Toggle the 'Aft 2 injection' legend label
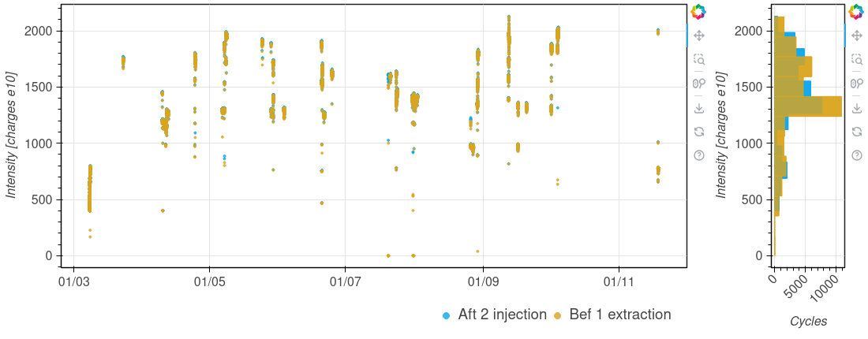This screenshot has height=339, width=868. pos(502,315)
